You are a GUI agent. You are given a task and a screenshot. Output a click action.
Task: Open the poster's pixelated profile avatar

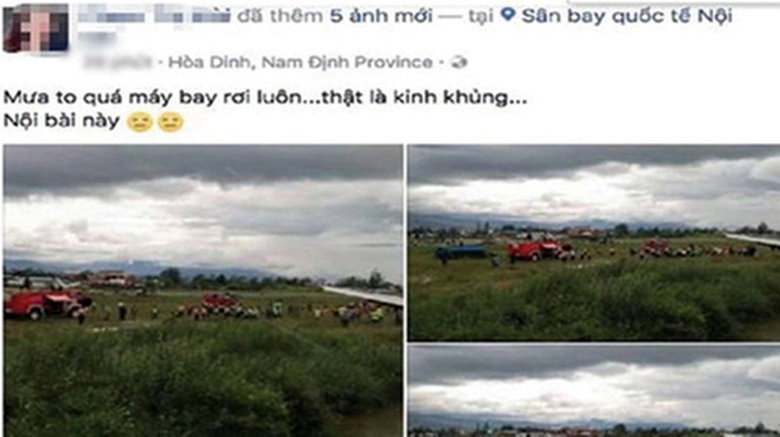(36, 28)
